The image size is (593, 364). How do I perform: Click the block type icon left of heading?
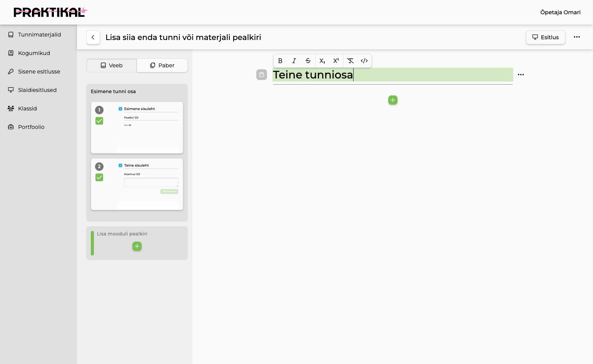coord(262,75)
